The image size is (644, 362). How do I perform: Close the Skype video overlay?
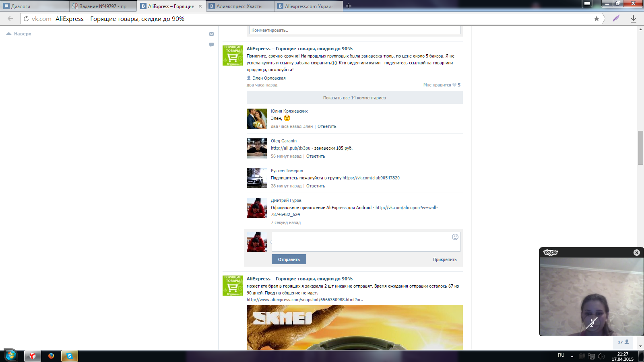[637, 253]
